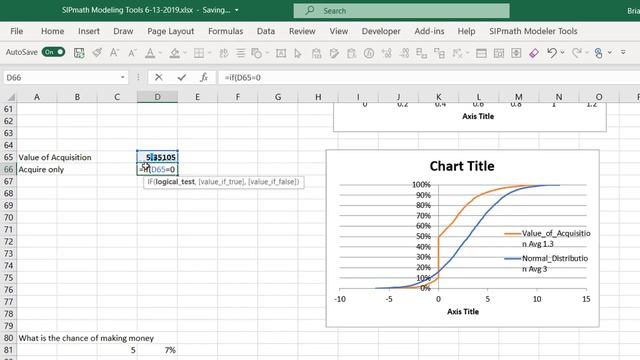
Task: Click into the Search box
Action: point(401,11)
